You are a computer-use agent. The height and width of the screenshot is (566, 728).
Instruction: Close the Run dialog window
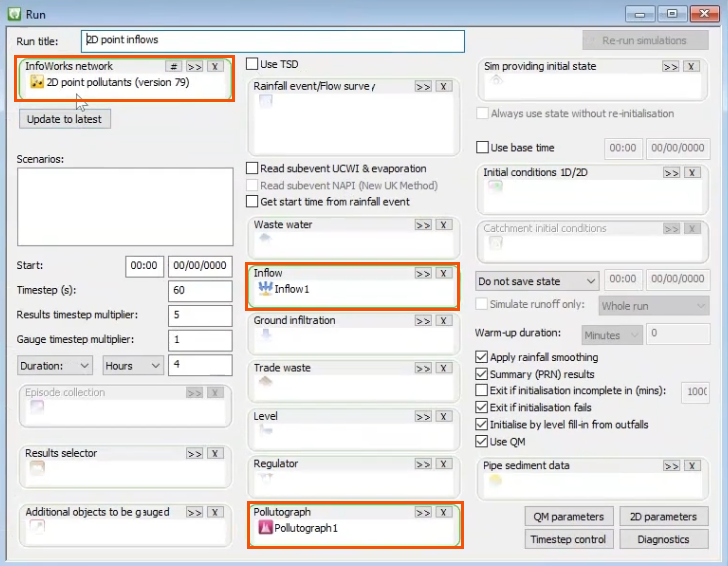pyautogui.click(x=704, y=14)
